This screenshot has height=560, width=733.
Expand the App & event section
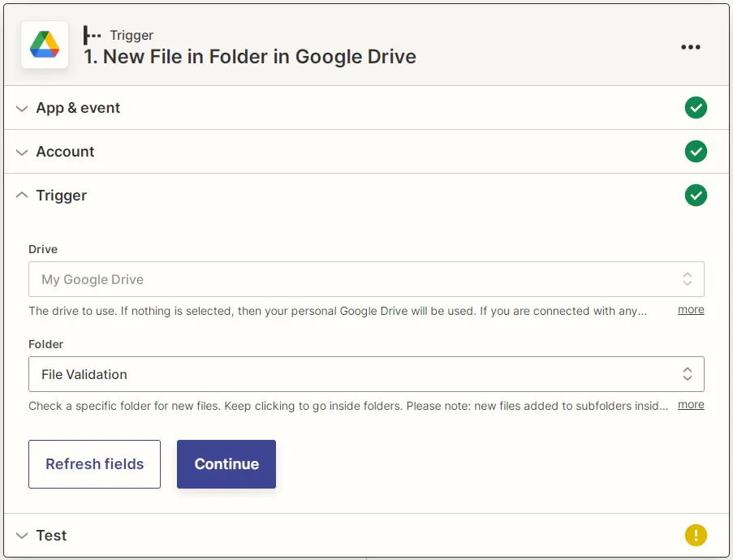(x=22, y=107)
